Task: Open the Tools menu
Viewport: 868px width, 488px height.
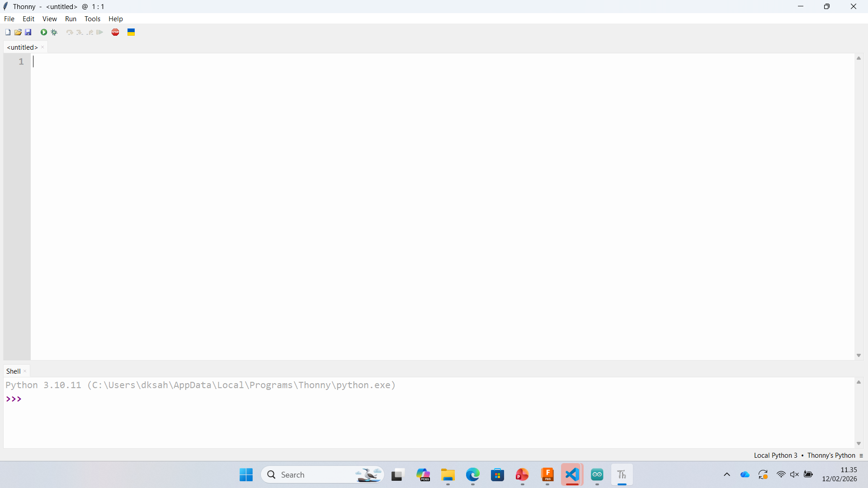Action: pyautogui.click(x=92, y=19)
